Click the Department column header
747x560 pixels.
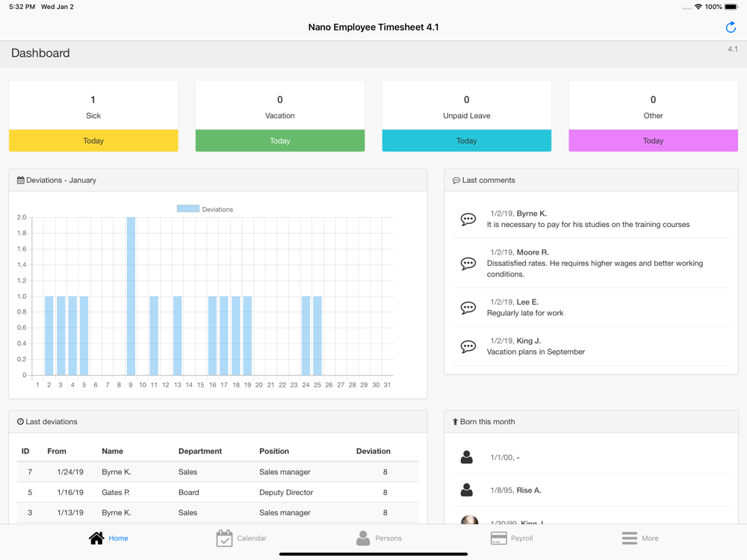200,451
